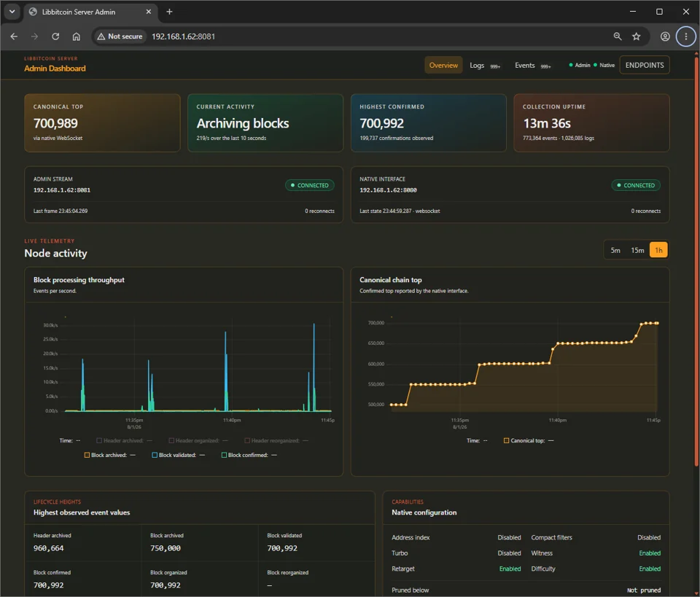Maximize the browser window
The height and width of the screenshot is (597, 700).
point(659,12)
